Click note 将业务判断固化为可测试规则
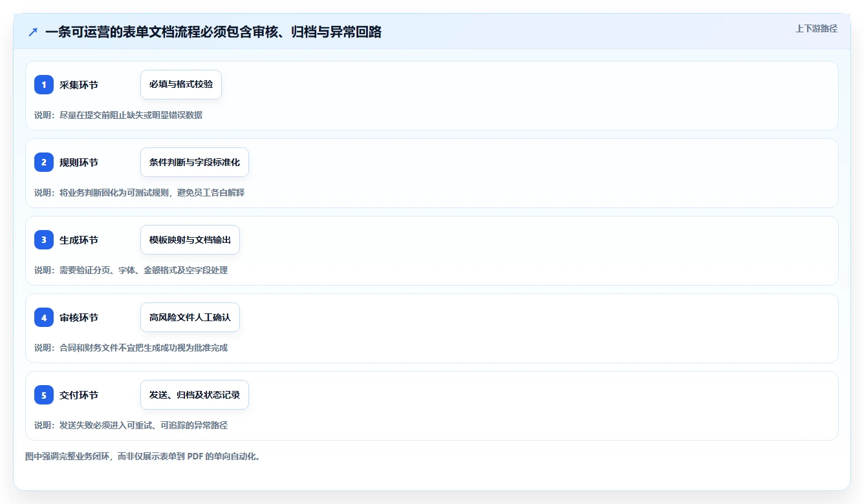The image size is (864, 504). click(114, 193)
